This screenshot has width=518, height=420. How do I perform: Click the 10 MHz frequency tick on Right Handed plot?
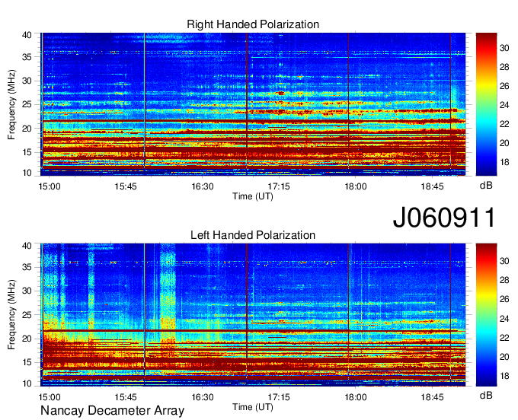click(27, 173)
